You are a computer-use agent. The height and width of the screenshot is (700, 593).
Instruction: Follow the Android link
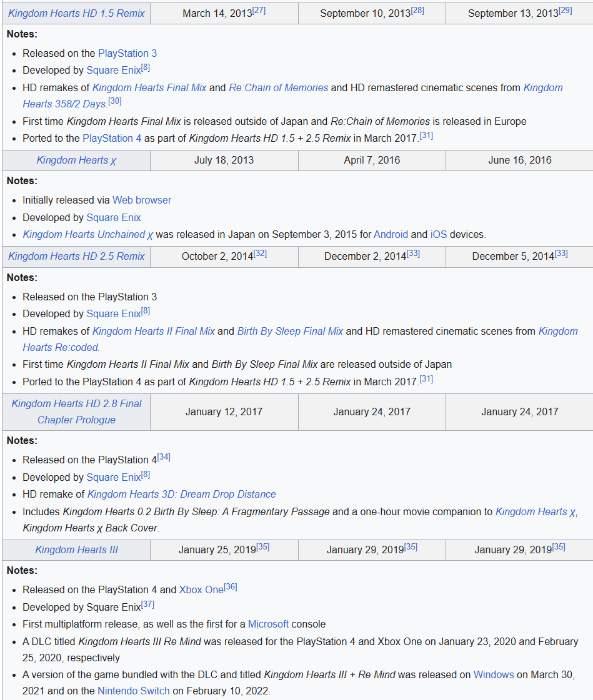tap(391, 235)
